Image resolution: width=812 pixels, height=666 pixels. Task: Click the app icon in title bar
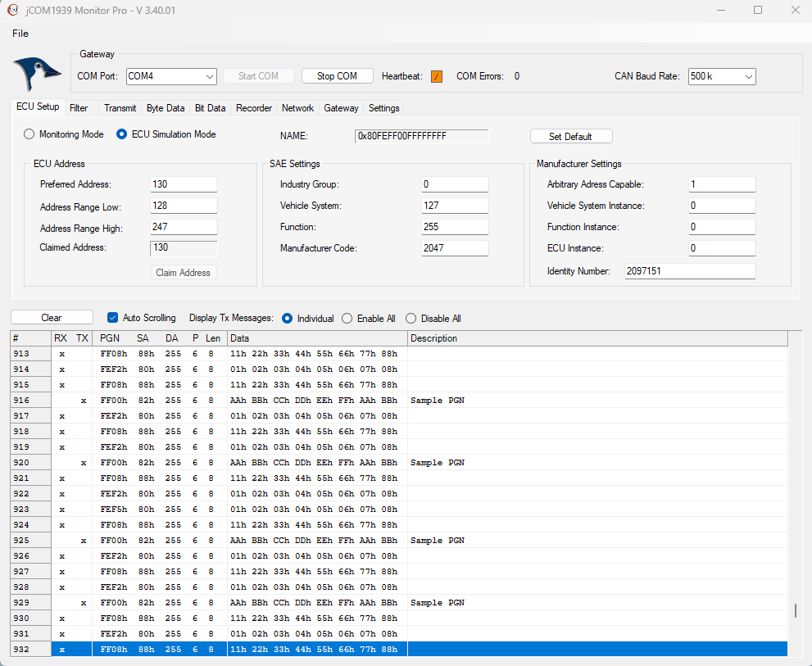click(x=12, y=10)
